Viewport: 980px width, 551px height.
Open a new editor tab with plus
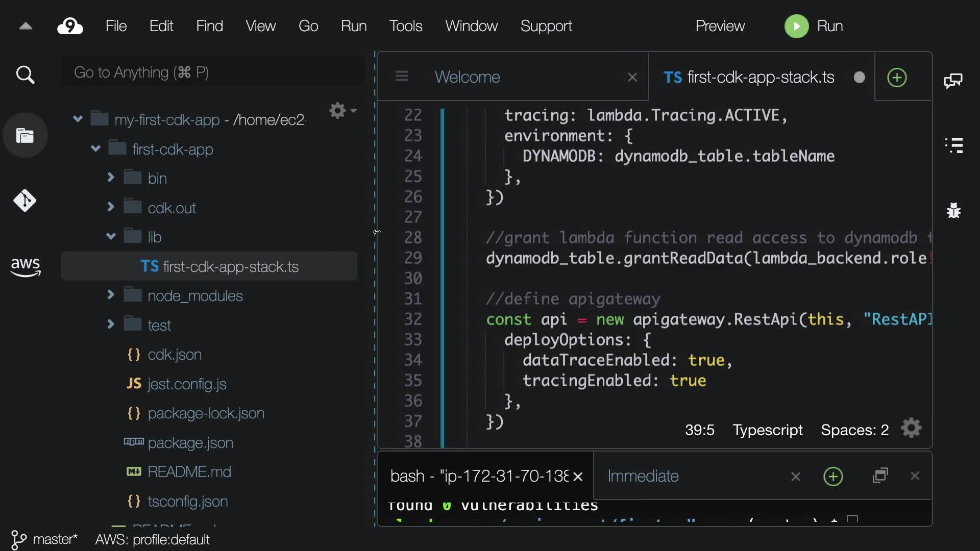pyautogui.click(x=897, y=78)
